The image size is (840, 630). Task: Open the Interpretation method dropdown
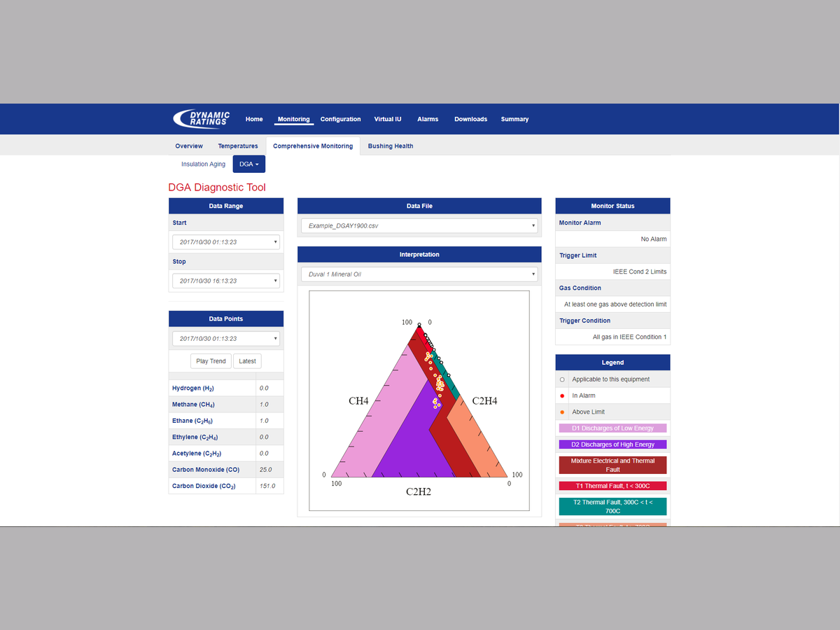pos(419,274)
